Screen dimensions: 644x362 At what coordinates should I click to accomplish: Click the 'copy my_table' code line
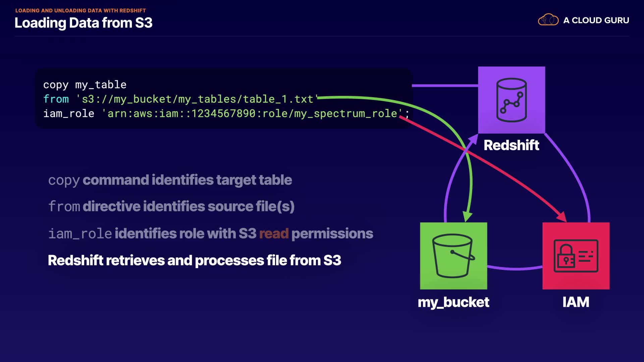(85, 84)
